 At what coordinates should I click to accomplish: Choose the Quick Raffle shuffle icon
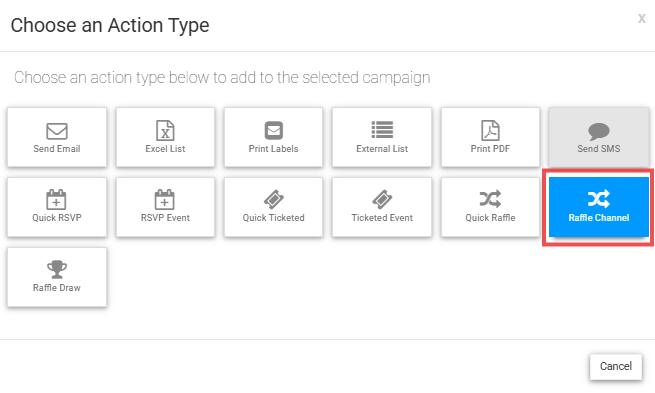pos(490,199)
